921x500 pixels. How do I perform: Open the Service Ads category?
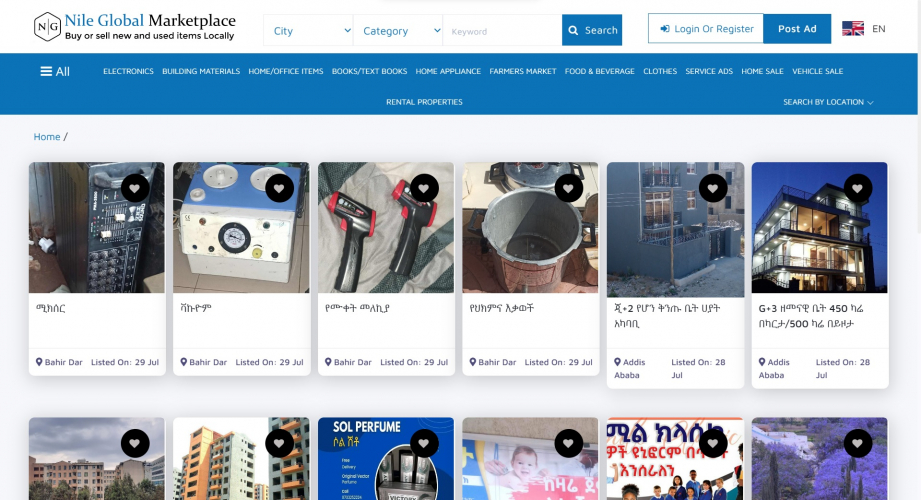tap(709, 71)
